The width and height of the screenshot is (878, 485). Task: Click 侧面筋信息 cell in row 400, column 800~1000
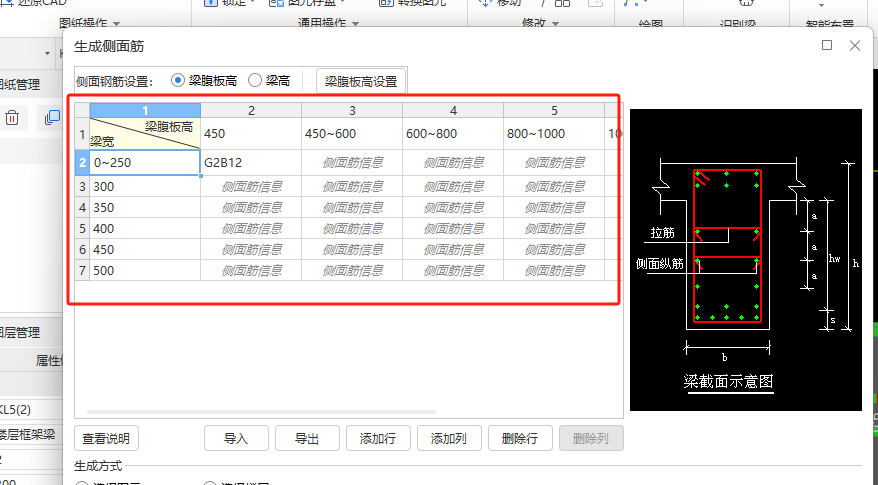tap(554, 228)
